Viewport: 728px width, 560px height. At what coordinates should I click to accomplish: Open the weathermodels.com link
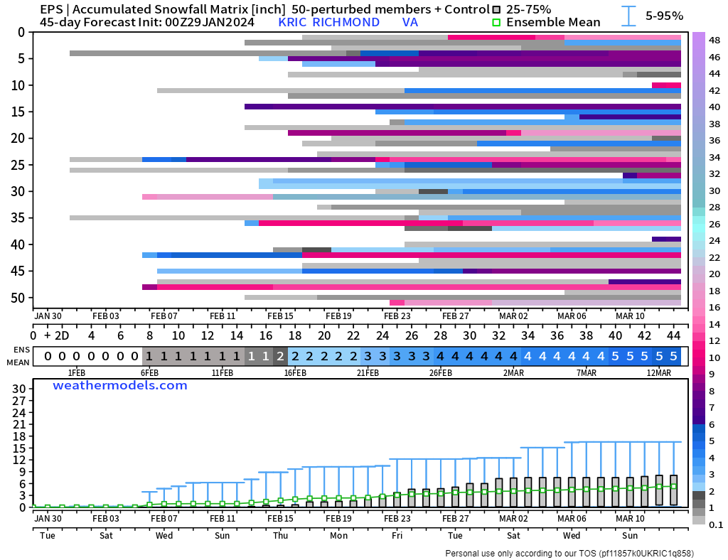point(119,386)
